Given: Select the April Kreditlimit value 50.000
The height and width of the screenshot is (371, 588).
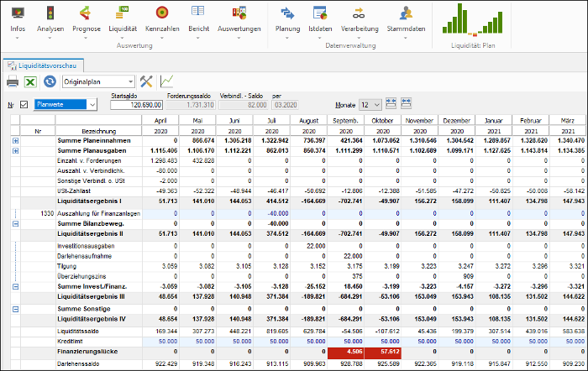Looking at the screenshot, I should [160, 342].
